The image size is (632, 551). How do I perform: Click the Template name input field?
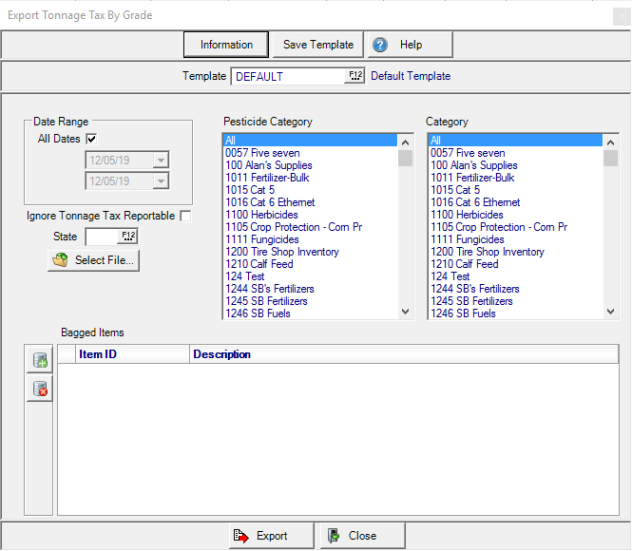pyautogui.click(x=287, y=76)
